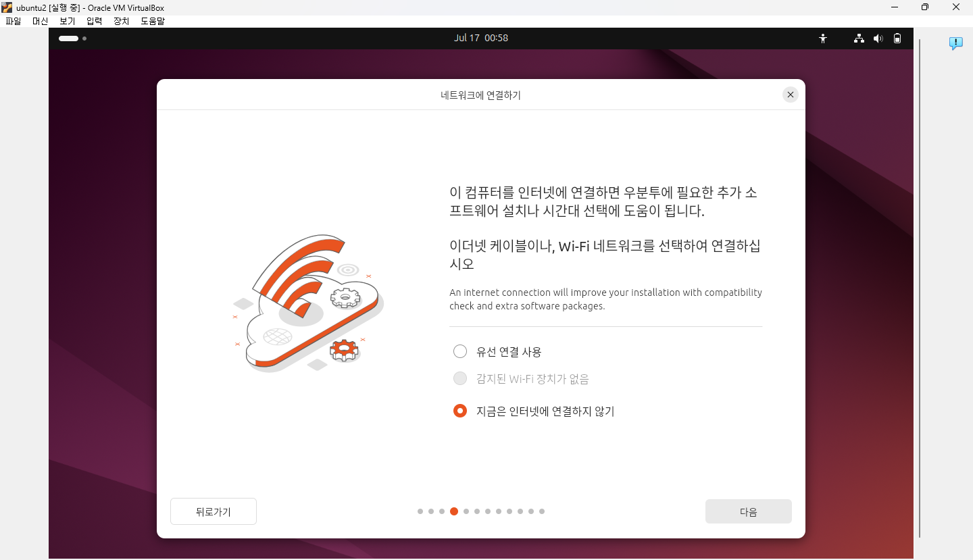The image size is (973, 560).
Task: Select the 유선 연결 사용 radio option
Action: 460,351
